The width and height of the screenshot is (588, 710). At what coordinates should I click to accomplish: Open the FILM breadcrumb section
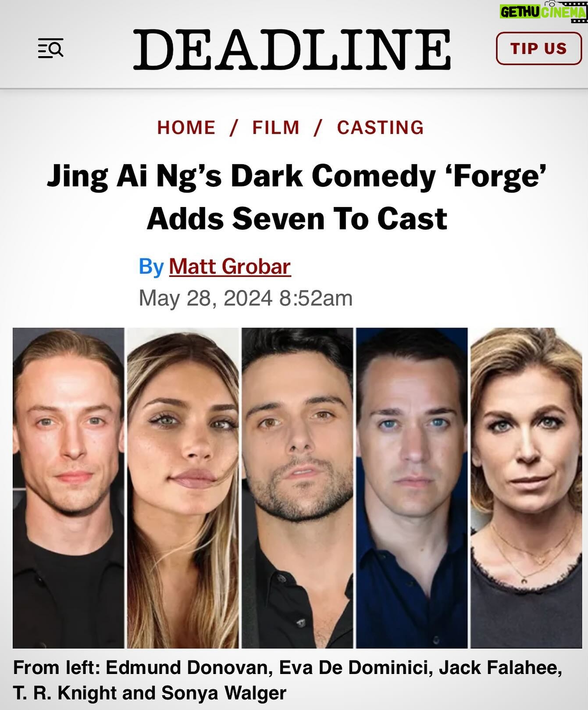click(x=276, y=128)
